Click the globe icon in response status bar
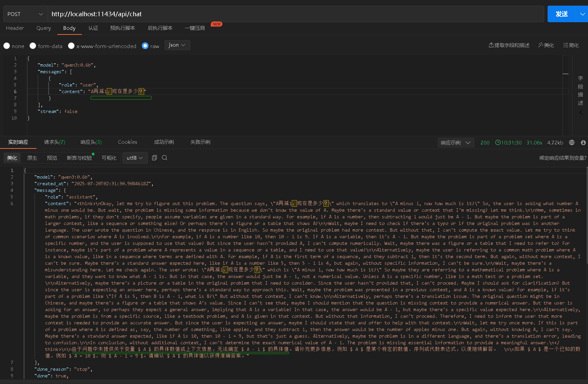Screen dimensions: 588x384 point(571,142)
